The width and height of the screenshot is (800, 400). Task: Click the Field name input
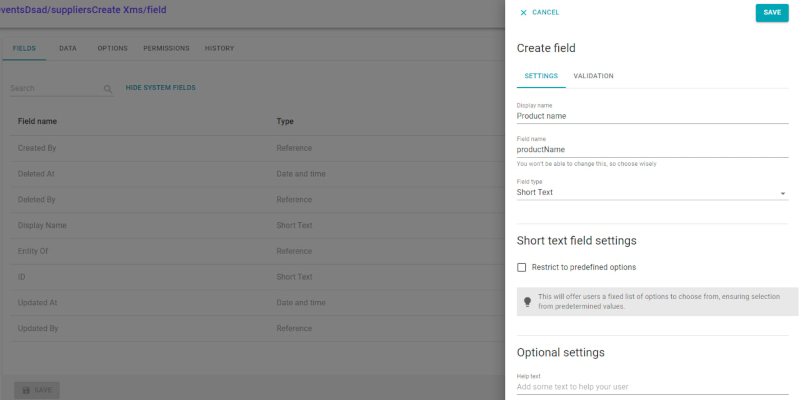tap(651, 149)
